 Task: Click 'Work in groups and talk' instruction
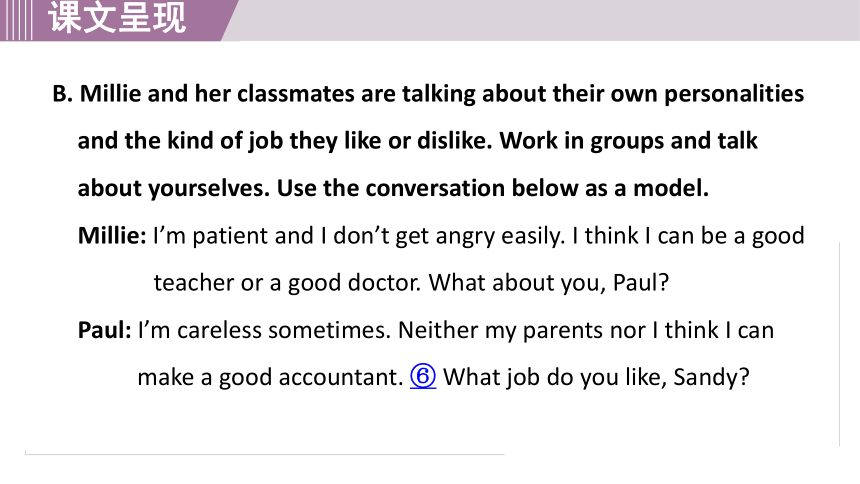(x=629, y=141)
